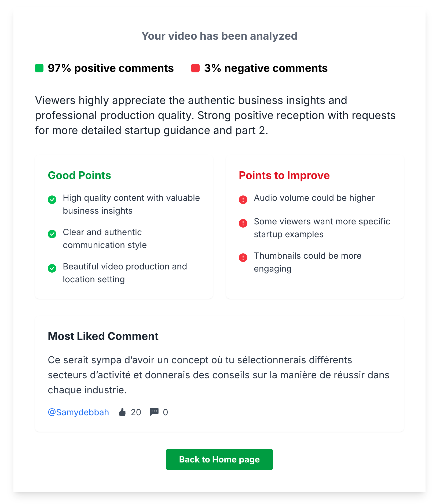Open the @Samydebbah profile link

pyautogui.click(x=78, y=412)
